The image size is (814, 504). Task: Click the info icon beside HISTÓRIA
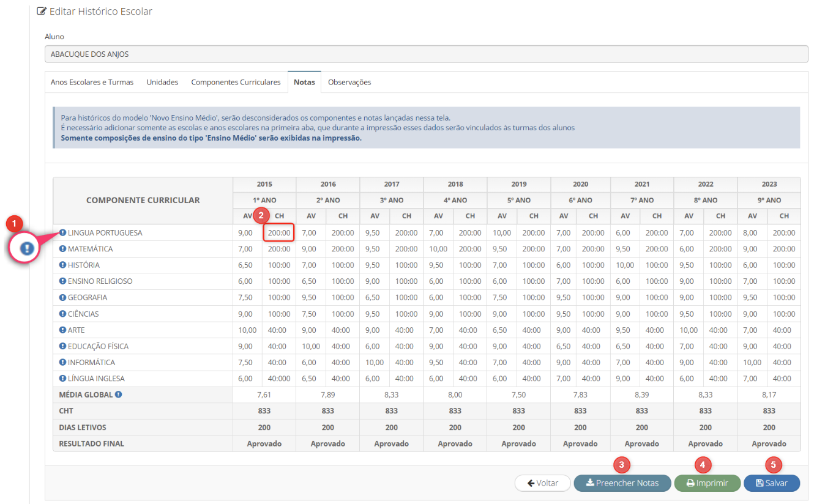[x=62, y=265]
